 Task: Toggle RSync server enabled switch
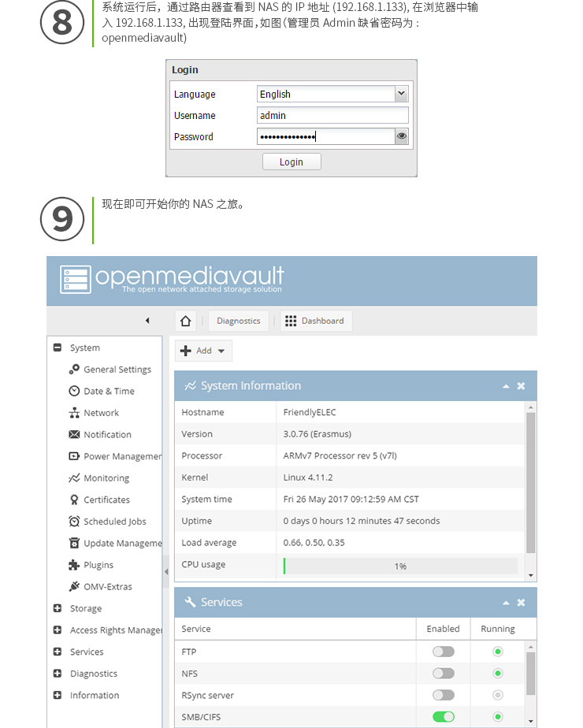pos(444,695)
